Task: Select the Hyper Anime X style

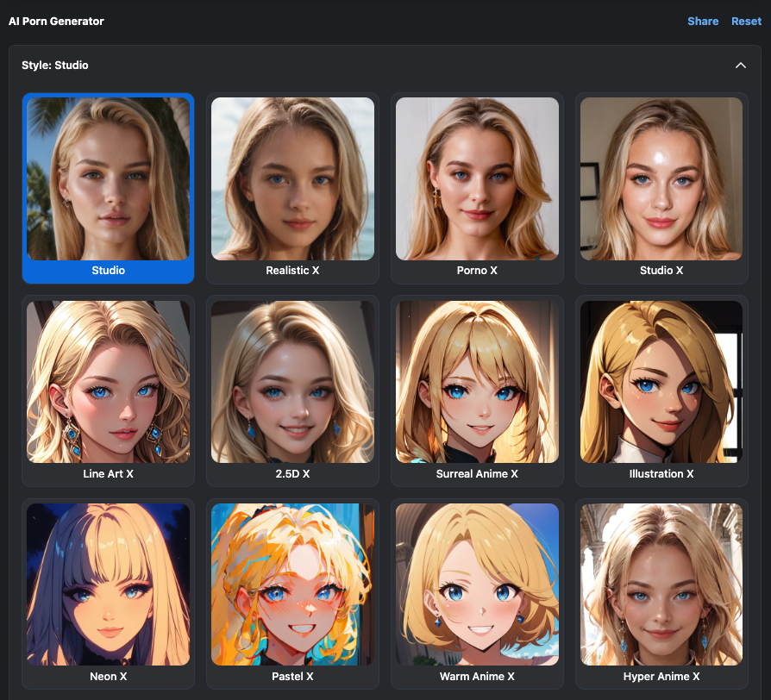Action: [661, 594]
